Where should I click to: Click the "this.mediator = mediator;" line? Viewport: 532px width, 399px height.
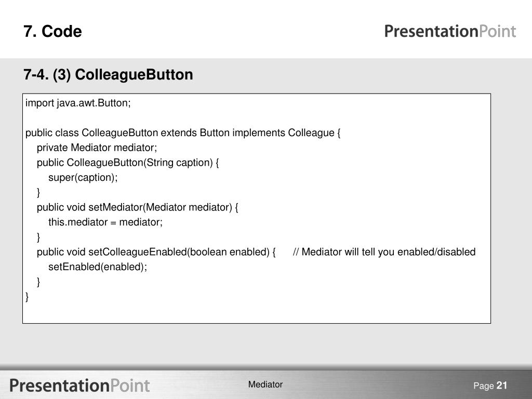105,222
